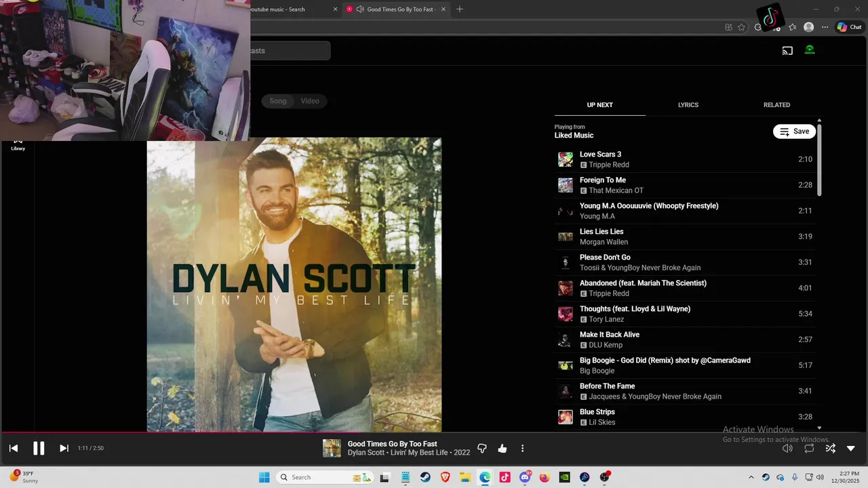The height and width of the screenshot is (488, 868).
Task: Open Steam from taskbar
Action: point(425,477)
